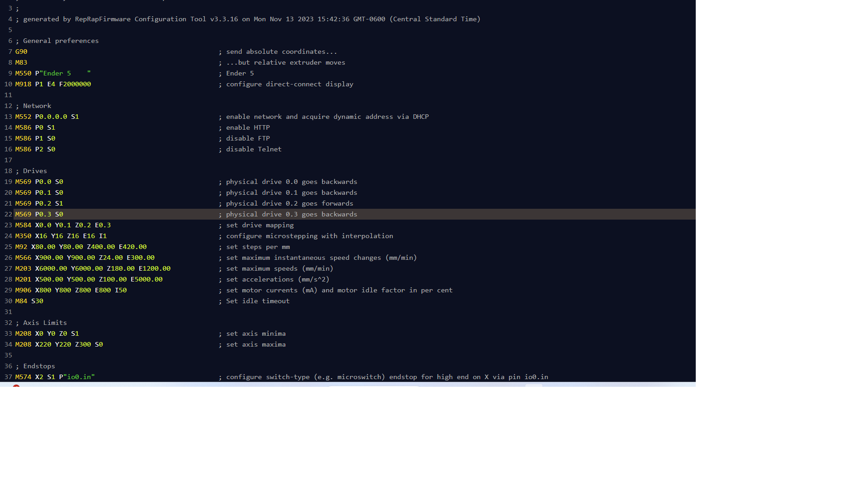Viewport: 868px width, 488px height.
Task: Place cursor on the G90 command
Action: [21, 52]
